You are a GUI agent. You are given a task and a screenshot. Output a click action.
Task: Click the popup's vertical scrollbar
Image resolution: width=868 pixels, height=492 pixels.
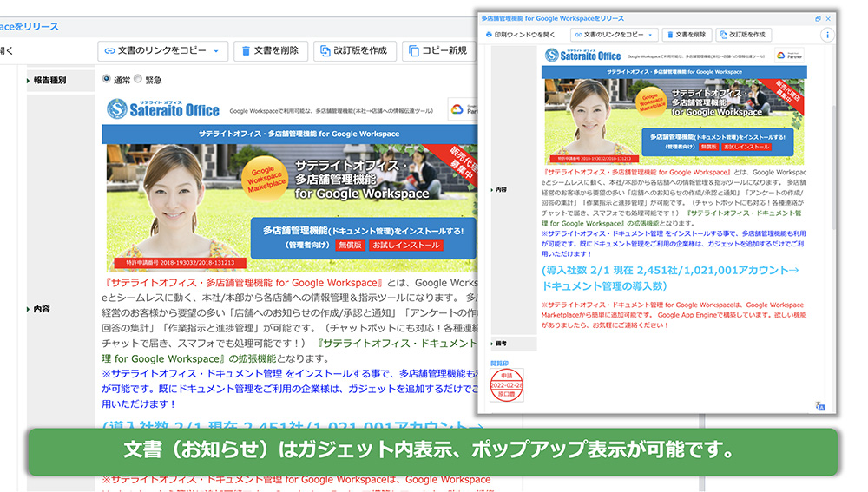point(833,169)
